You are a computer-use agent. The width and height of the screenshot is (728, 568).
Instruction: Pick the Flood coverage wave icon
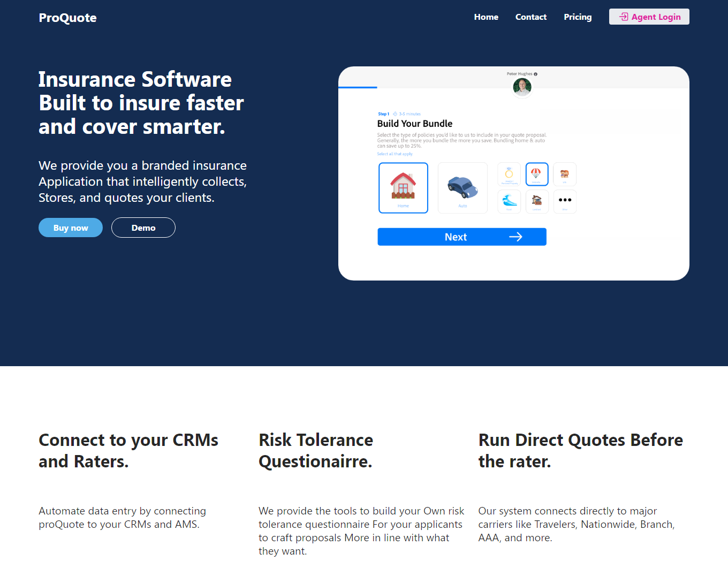[x=509, y=201]
